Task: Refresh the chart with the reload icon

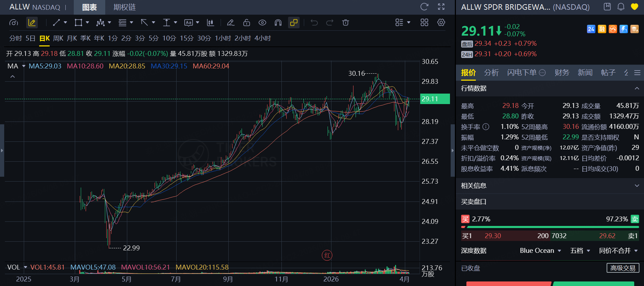Action: click(x=424, y=7)
